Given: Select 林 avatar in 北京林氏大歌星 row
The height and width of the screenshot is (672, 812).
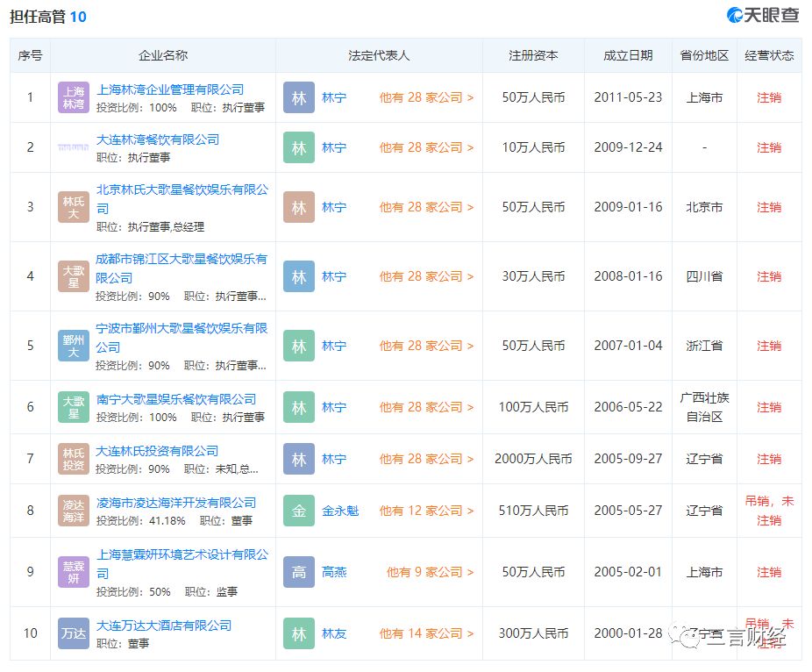Looking at the screenshot, I should click(x=299, y=207).
